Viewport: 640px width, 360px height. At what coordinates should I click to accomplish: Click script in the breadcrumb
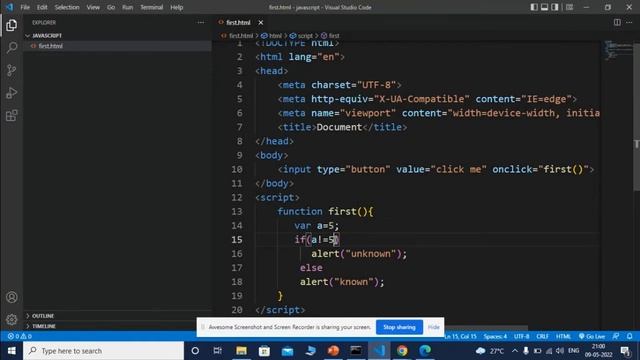305,36
